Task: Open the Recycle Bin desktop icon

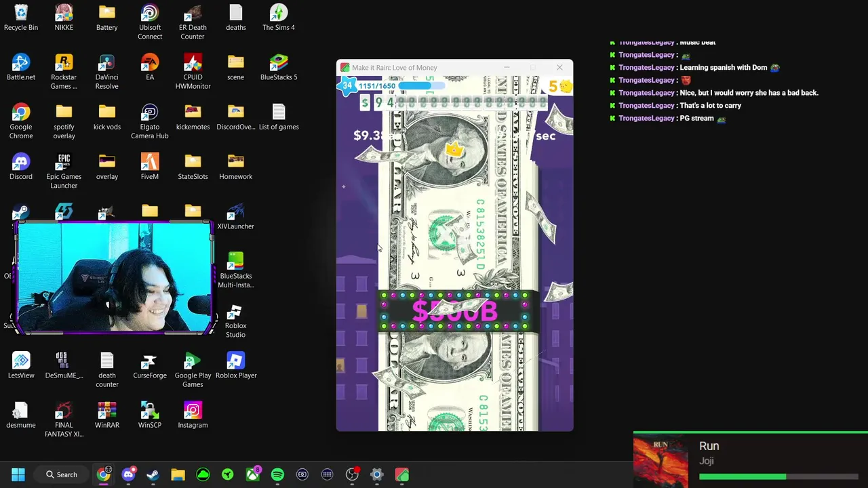Action: tap(21, 18)
